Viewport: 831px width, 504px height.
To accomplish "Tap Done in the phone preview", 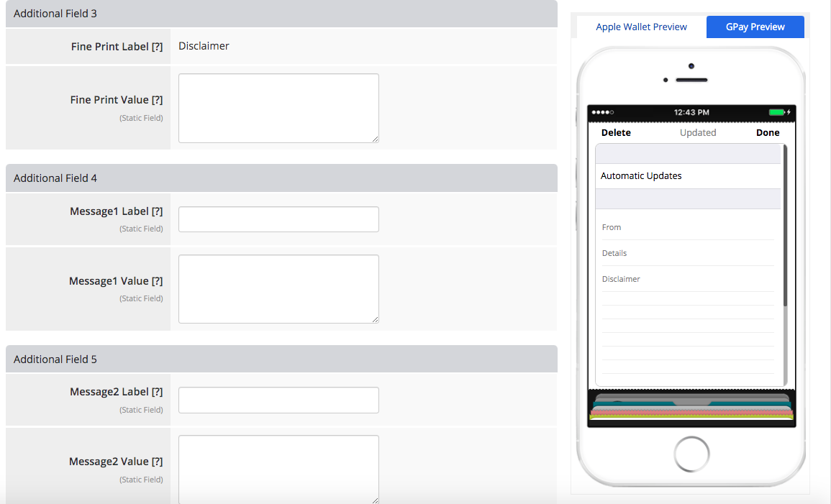I will tap(768, 133).
